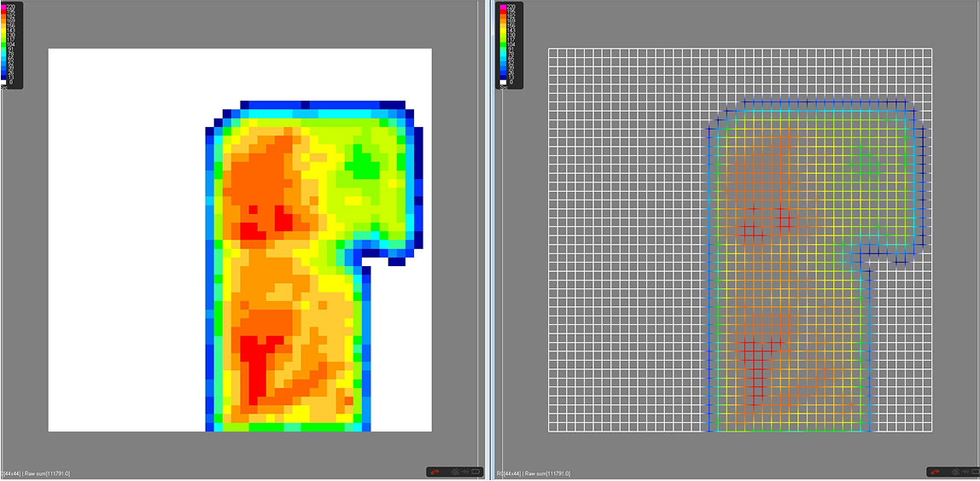Click the red icon in left pane's toolbar
This screenshot has height=481, width=980.
pyautogui.click(x=435, y=472)
